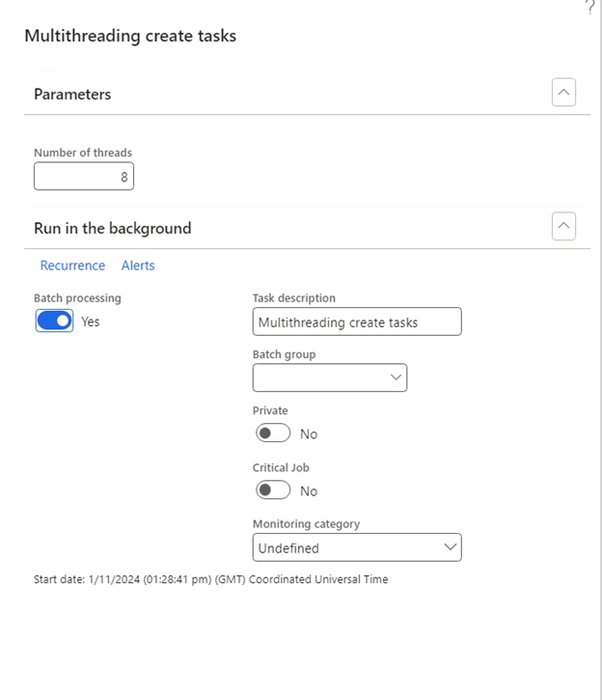Open the Monitoring category dropdown
Viewport: 602px width, 700px height.
pos(356,547)
